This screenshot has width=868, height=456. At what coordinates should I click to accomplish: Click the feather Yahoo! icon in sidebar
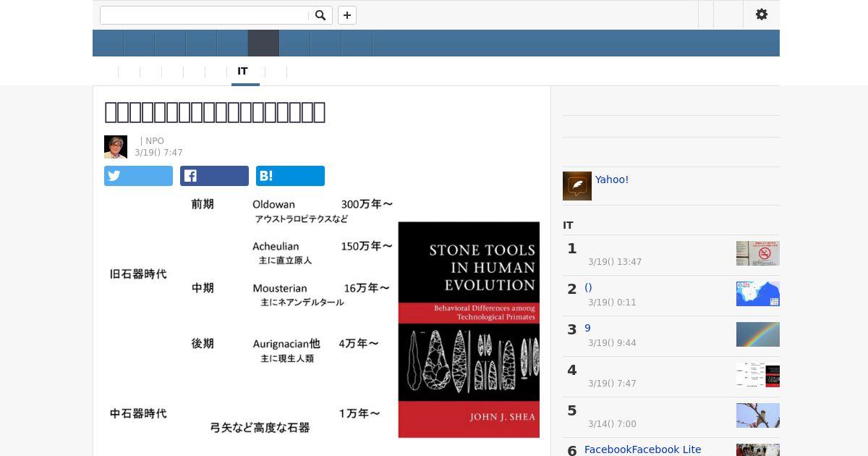(x=577, y=186)
